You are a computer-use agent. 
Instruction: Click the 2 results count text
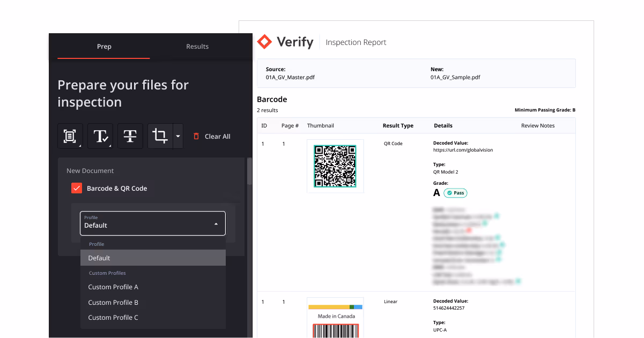tap(268, 110)
